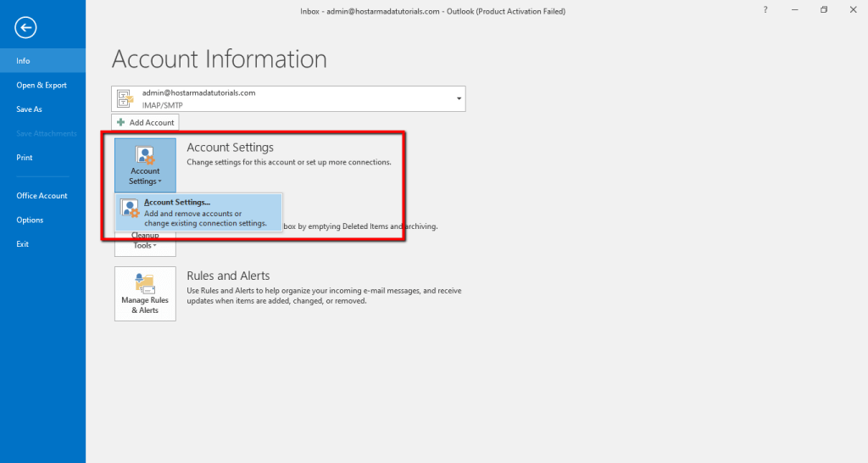Click the back arrow circle icon
868x463 pixels.
pyautogui.click(x=25, y=28)
